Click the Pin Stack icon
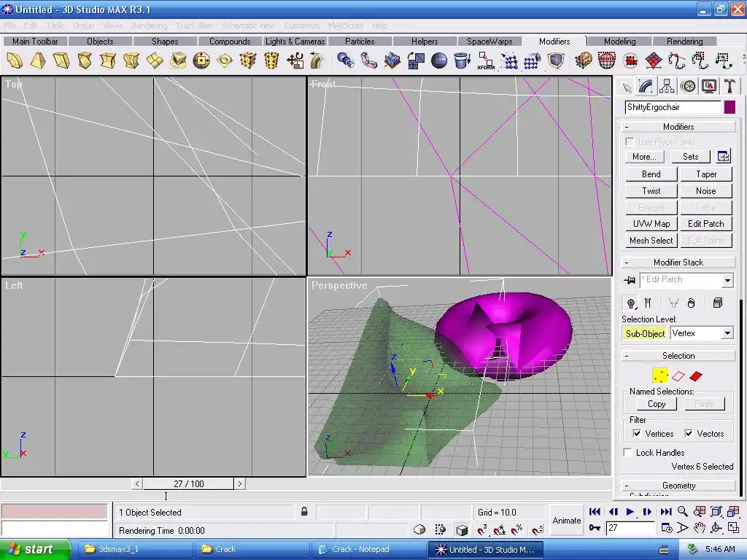The height and width of the screenshot is (560, 747). coord(630,280)
